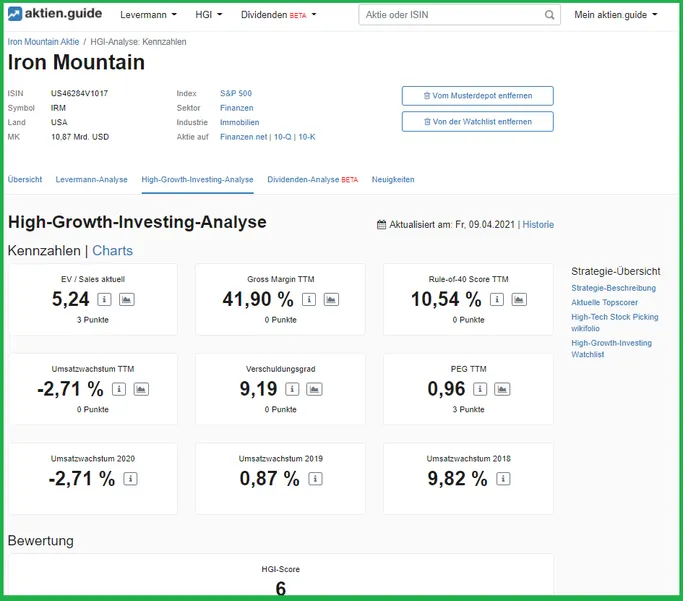Click the ISIN value US46284V1017
683x601 pixels.
coord(79,93)
